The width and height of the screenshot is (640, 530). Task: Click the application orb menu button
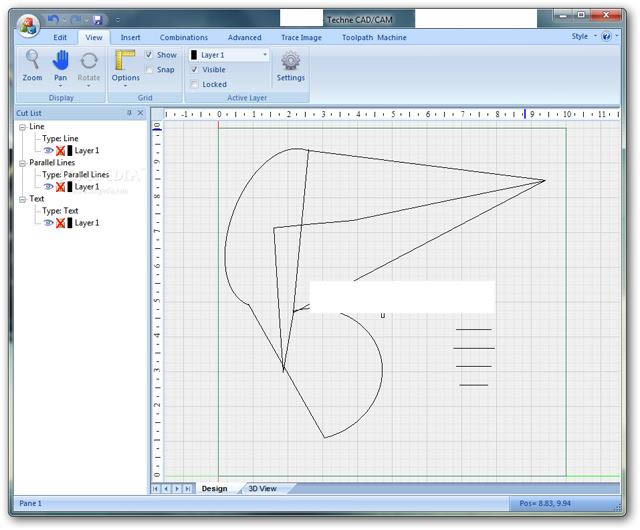27,23
